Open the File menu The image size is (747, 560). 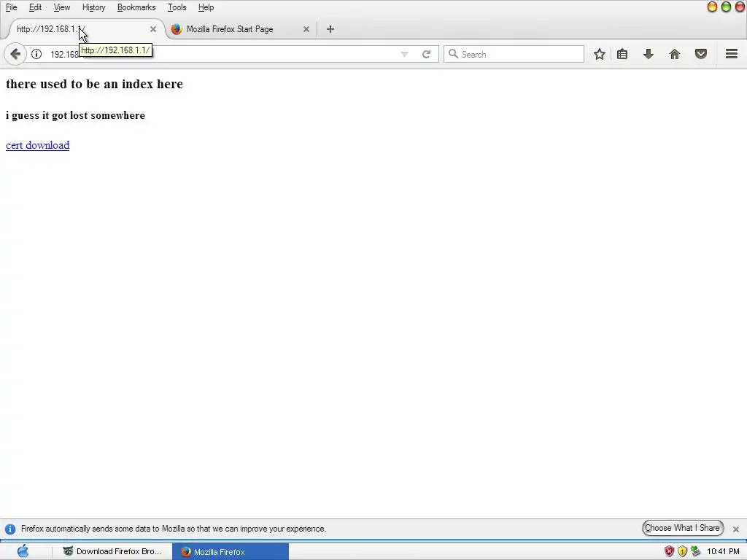tap(12, 7)
